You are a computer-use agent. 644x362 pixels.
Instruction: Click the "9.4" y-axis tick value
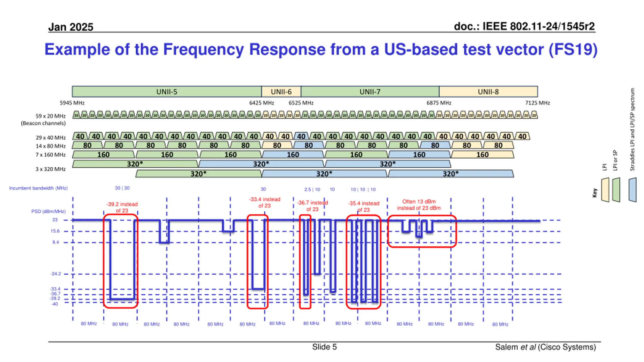tap(56, 242)
